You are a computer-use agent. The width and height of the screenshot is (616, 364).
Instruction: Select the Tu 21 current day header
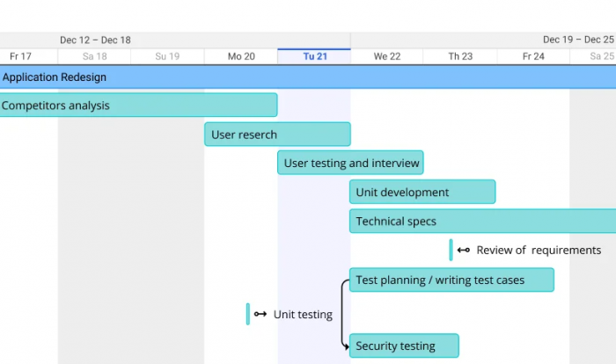(314, 56)
